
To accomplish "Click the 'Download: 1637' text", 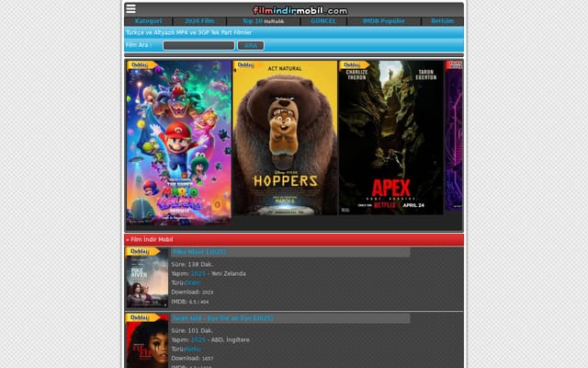I will point(192,359).
